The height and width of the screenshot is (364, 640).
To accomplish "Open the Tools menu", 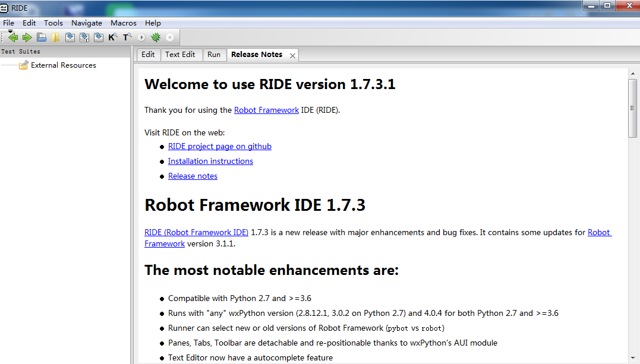I will pos(53,23).
